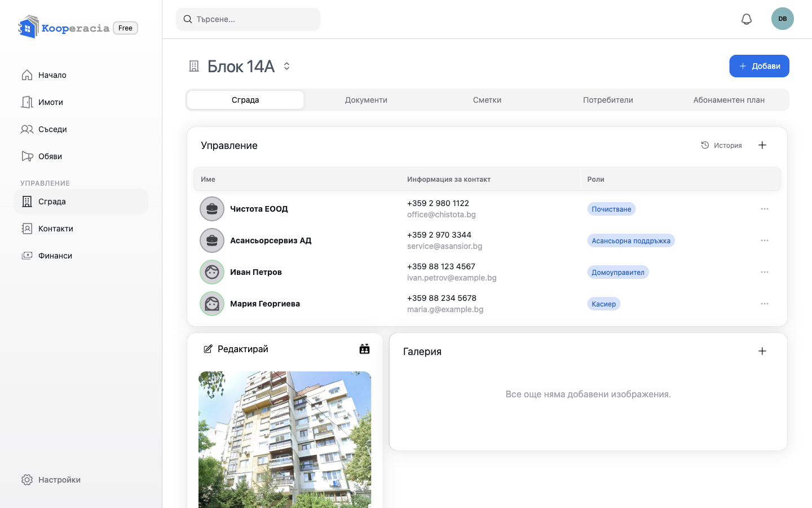Screen dimensions: 812x508
Task: Open actions menu for Мария Георгиева row
Action: (765, 304)
